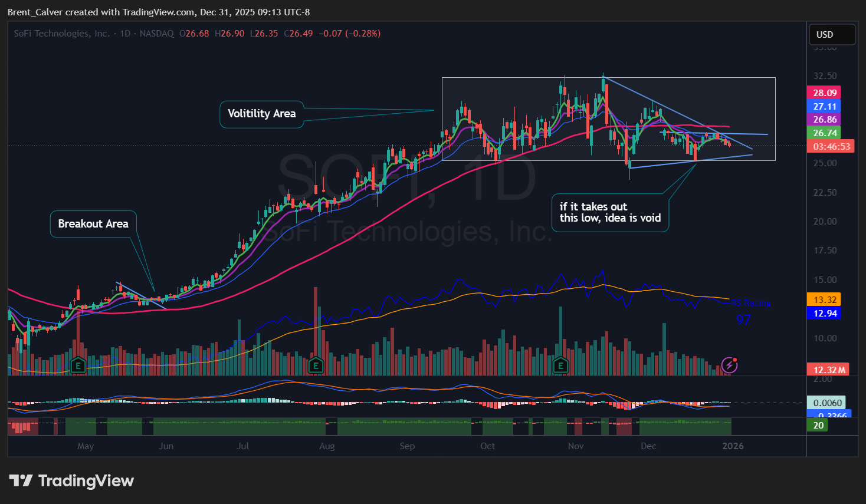The height and width of the screenshot is (504, 866).
Task: Click the May label on time axis
Action: click(86, 446)
